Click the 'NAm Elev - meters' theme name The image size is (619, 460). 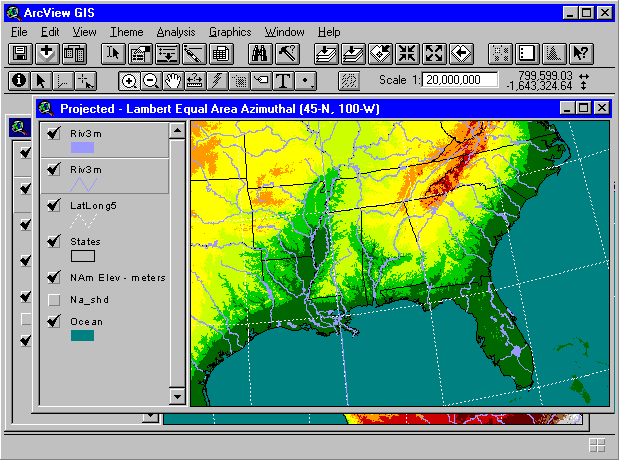point(118,278)
